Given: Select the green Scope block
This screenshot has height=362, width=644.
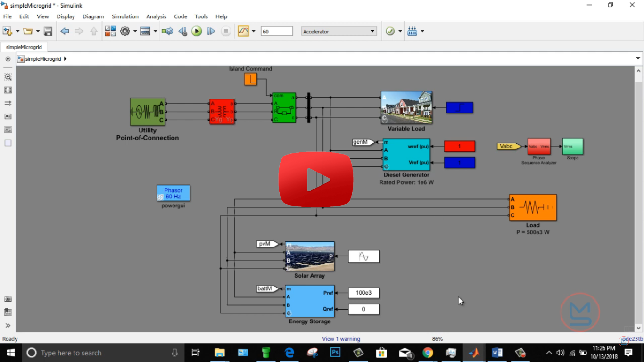Looking at the screenshot, I should [572, 146].
